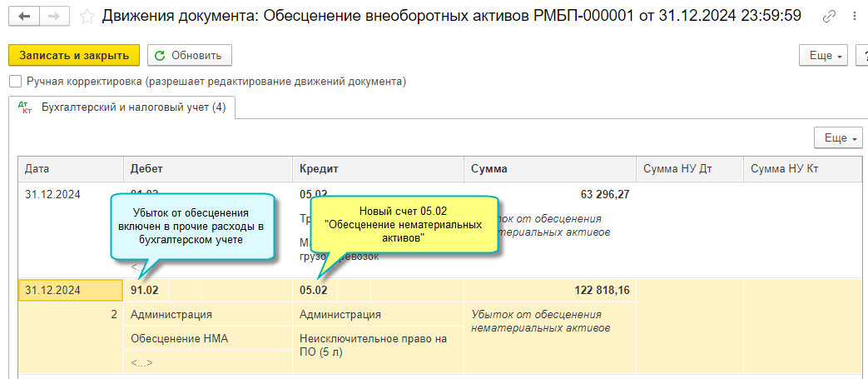Select the date cell 31.12.2024 in row two
868x379 pixels.
52,290
